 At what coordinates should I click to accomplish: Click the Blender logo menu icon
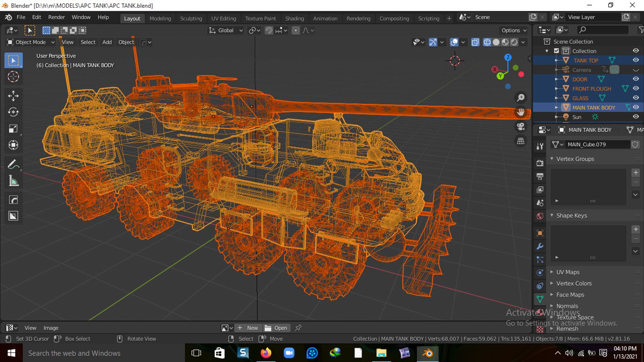pos(8,17)
